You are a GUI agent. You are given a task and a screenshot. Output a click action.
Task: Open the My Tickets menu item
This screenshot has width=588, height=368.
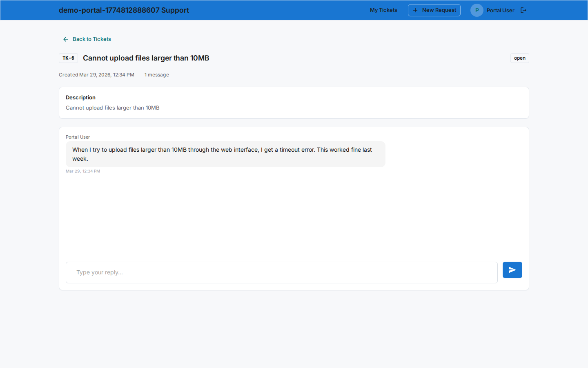pos(383,10)
